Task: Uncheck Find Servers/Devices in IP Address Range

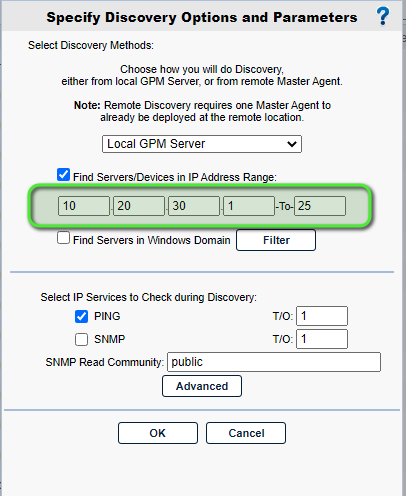Action: click(63, 175)
